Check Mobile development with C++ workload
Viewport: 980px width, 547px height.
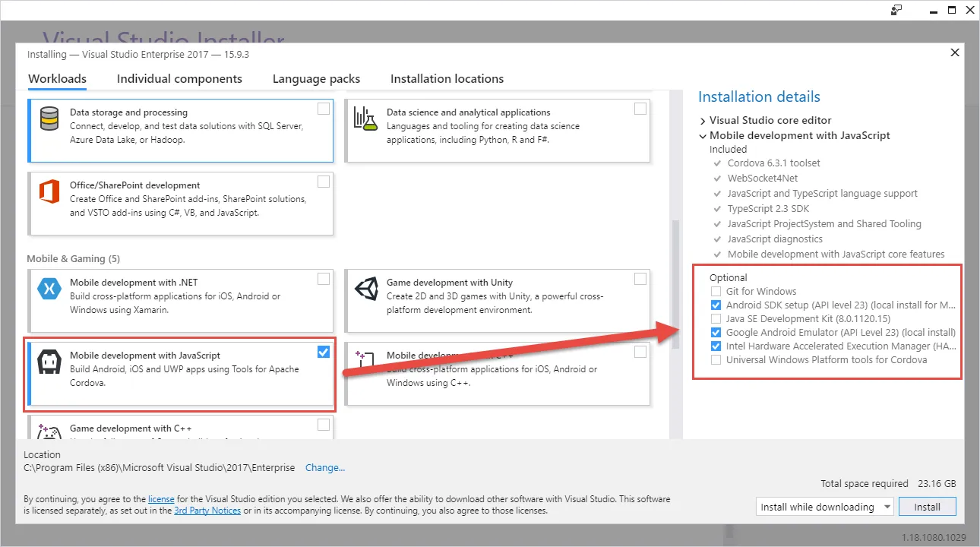[640, 352]
